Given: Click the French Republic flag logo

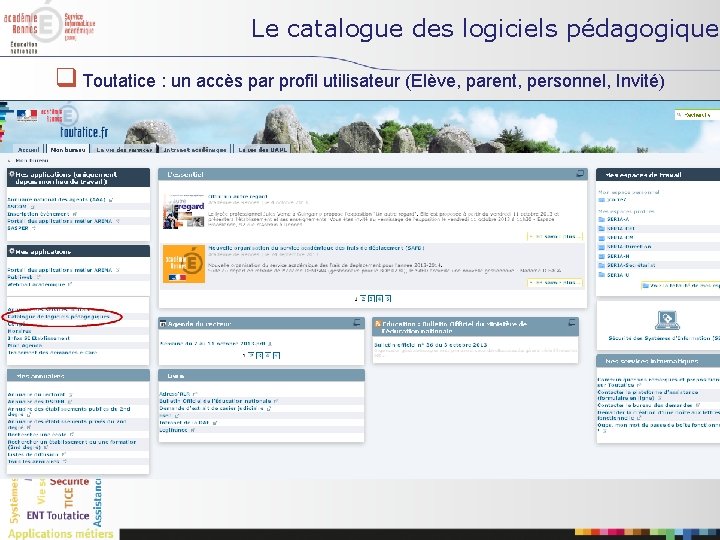Looking at the screenshot, I should point(27,115).
